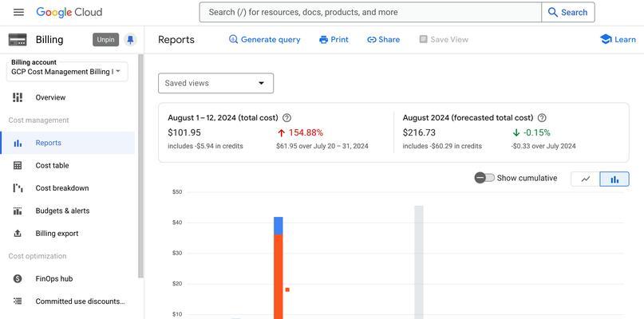Click the Learn graduation cap icon
The height and width of the screenshot is (319, 644).
(606, 39)
